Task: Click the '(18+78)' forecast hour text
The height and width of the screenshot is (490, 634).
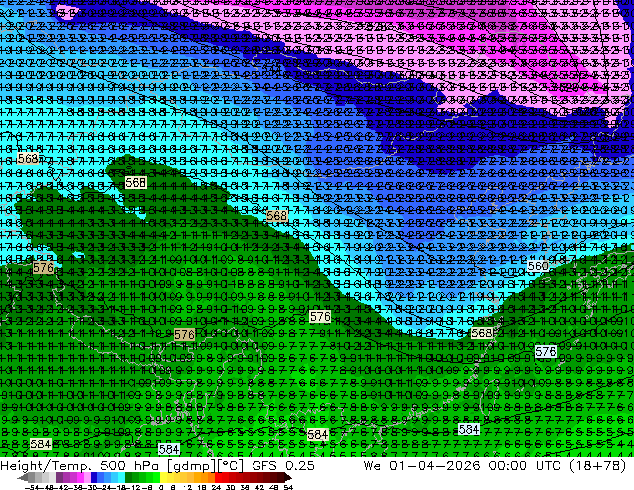Action: pyautogui.click(x=597, y=466)
